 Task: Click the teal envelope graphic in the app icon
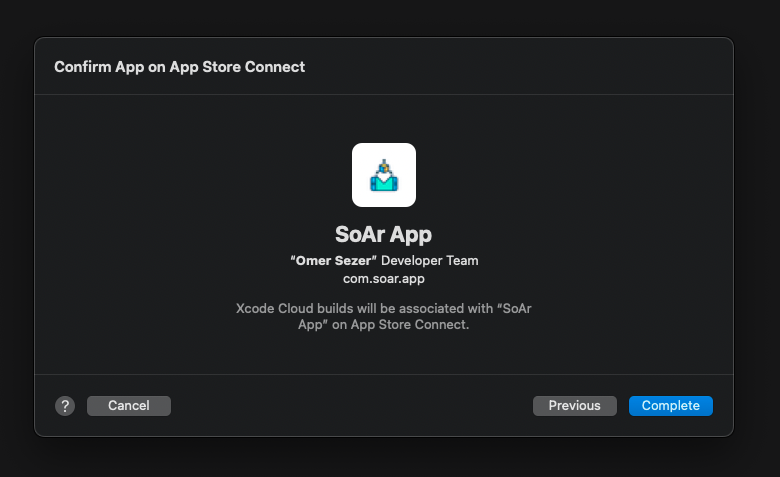384,182
